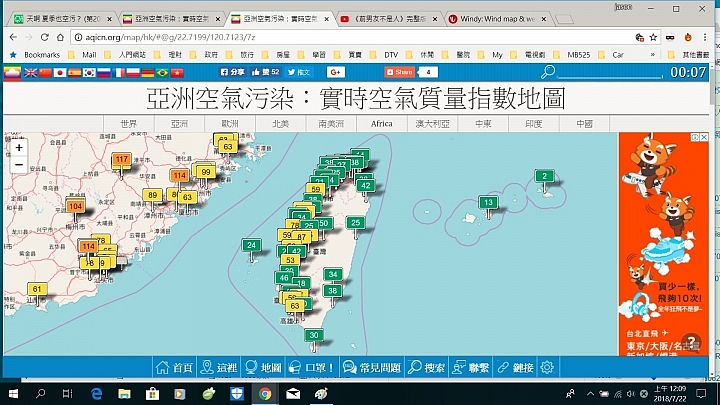Select the South Korea flag language
Viewport: 720px width, 405px height.
tap(89, 73)
